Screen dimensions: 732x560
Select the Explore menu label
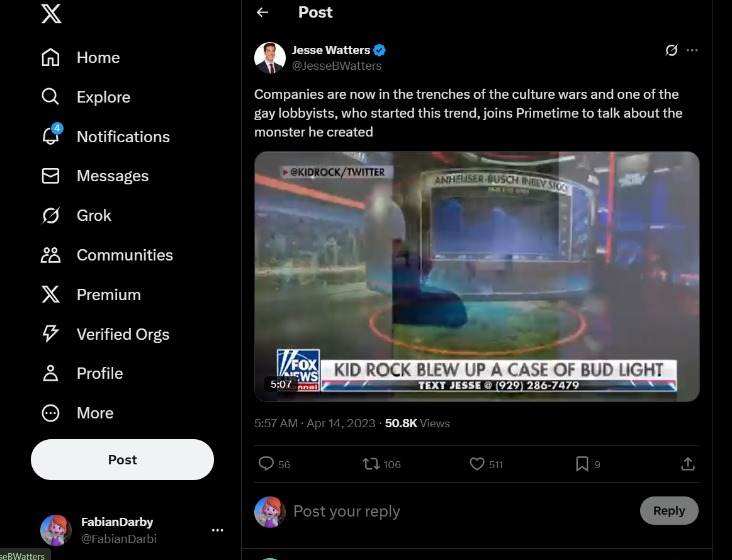point(104,97)
